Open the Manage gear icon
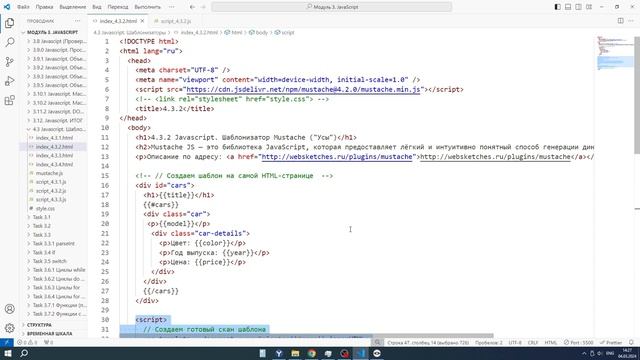640x360 pixels. tap(10, 327)
